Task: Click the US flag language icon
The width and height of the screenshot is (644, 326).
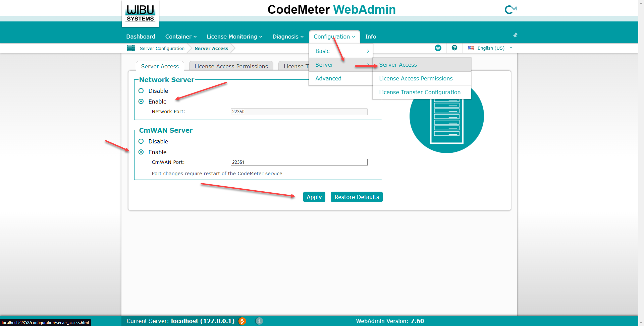Action: [x=471, y=48]
